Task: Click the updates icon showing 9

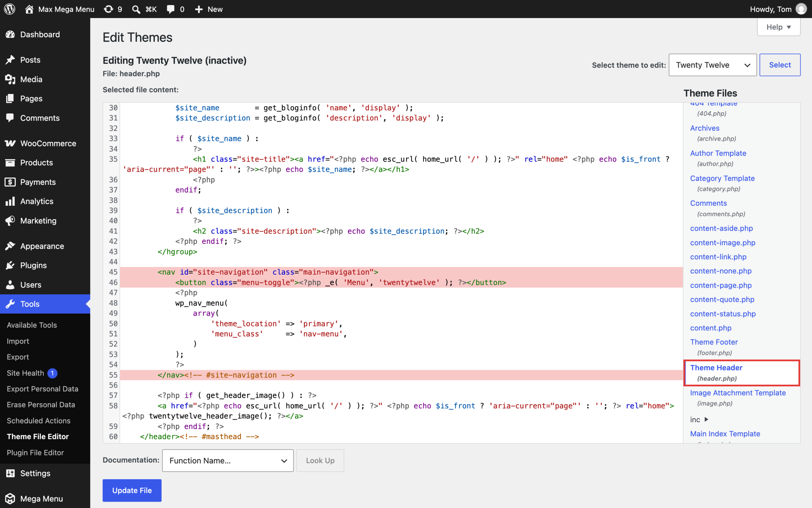Action: 108,9
